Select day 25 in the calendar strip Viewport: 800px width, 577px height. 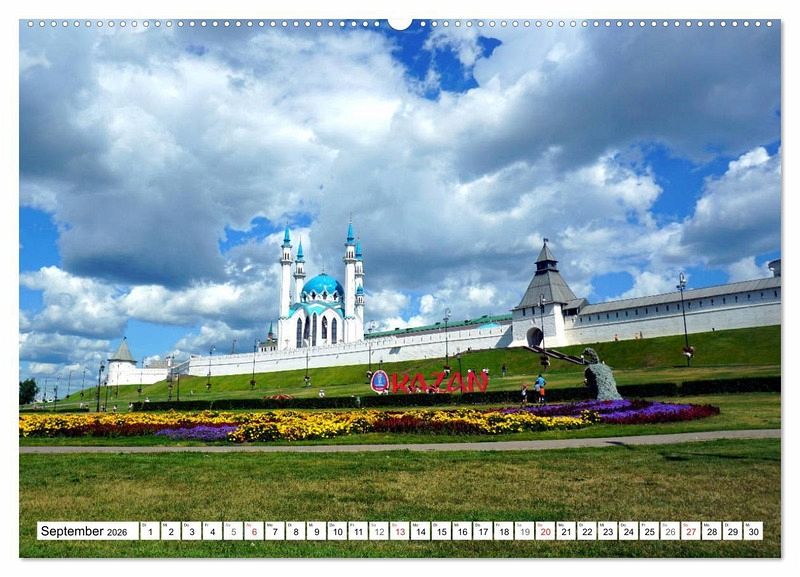tap(649, 531)
